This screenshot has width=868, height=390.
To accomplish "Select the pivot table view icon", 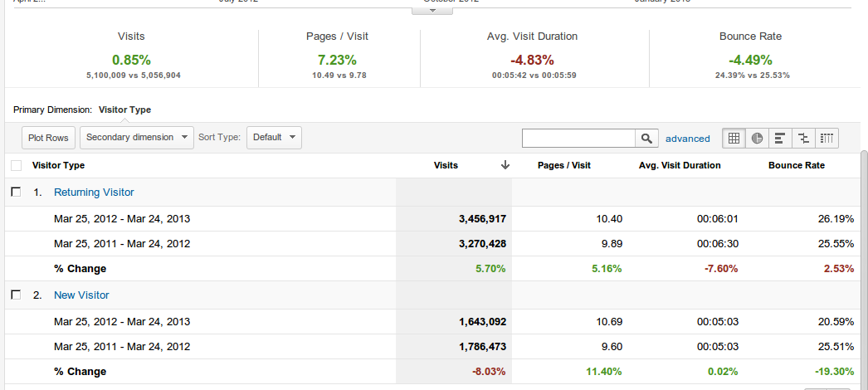I will (826, 139).
